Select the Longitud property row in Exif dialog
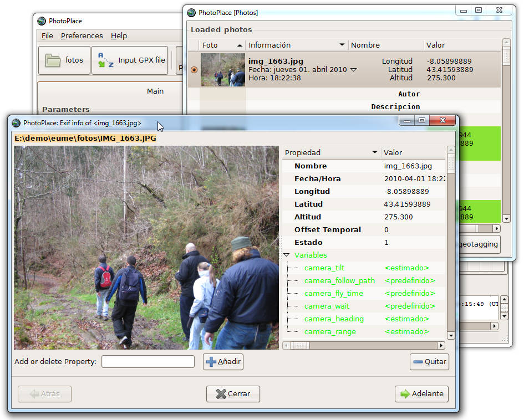Viewport: 524px width, 420px height. pos(364,191)
